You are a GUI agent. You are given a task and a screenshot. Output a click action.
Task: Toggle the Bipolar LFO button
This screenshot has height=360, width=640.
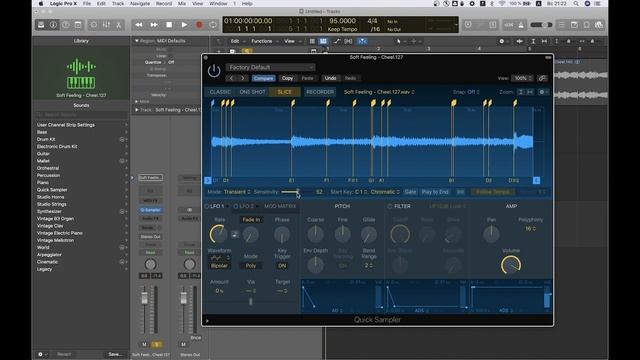click(219, 266)
